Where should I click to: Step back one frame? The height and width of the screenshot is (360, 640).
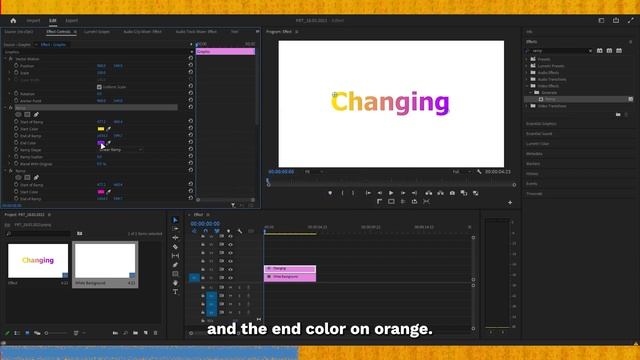pos(380,193)
